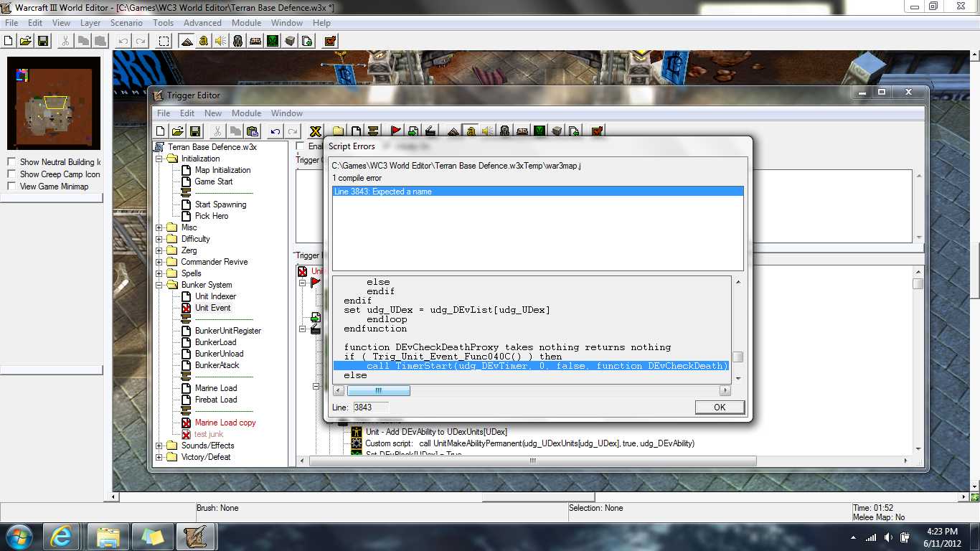
Task: Click the script code vertical scrollbar thumb
Action: 738,357
